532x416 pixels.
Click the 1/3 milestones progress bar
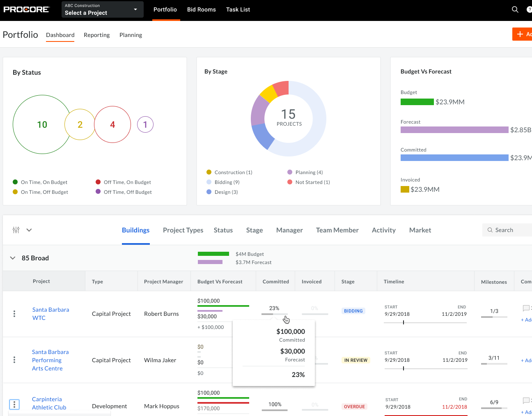tap(494, 317)
